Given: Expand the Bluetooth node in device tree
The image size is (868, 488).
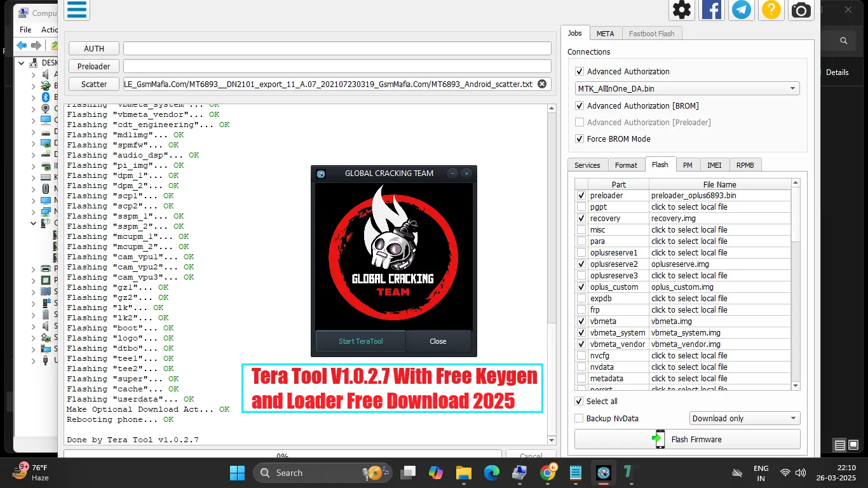Looking at the screenshot, I should [x=34, y=97].
